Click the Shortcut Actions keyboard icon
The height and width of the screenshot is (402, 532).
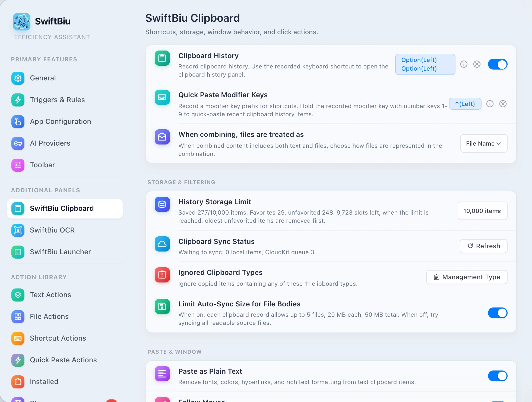[18, 338]
